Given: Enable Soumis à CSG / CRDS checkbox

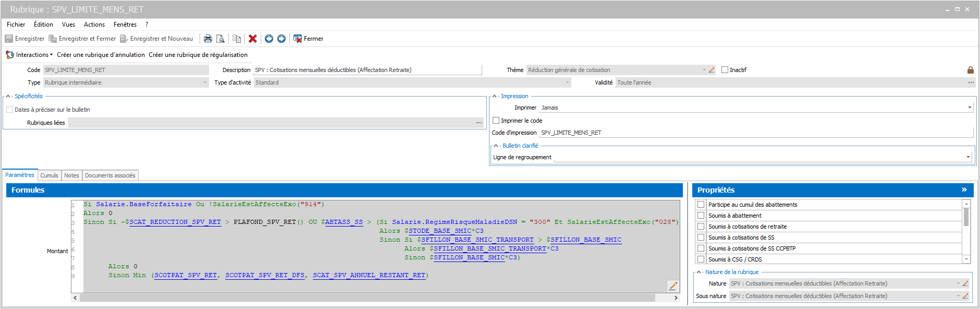Looking at the screenshot, I should pos(701,259).
